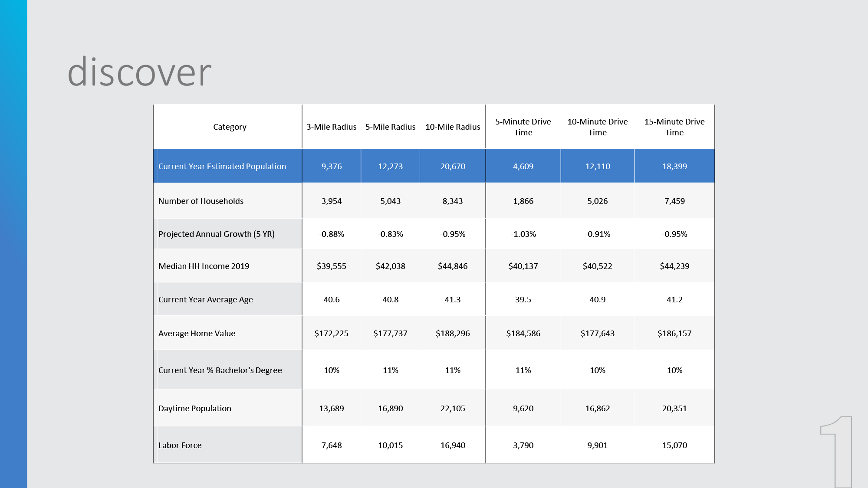Click the 5-Minute Drive Time header
This screenshot has height=488, width=868.
coord(523,127)
